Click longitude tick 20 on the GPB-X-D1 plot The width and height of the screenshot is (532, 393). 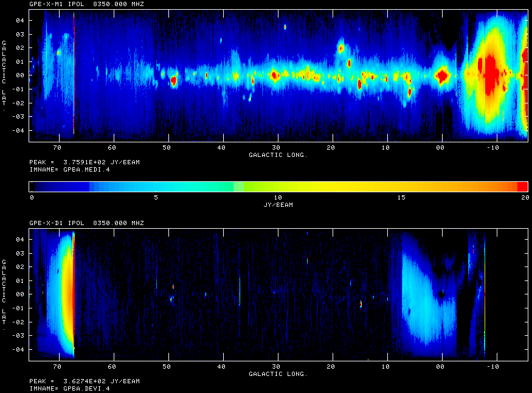[x=331, y=366]
